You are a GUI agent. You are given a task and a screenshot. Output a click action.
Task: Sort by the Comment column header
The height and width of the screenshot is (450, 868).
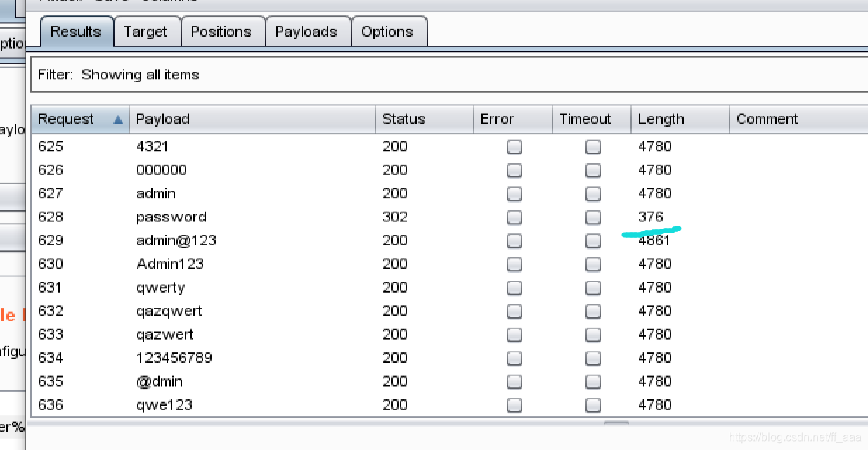pyautogui.click(x=799, y=119)
